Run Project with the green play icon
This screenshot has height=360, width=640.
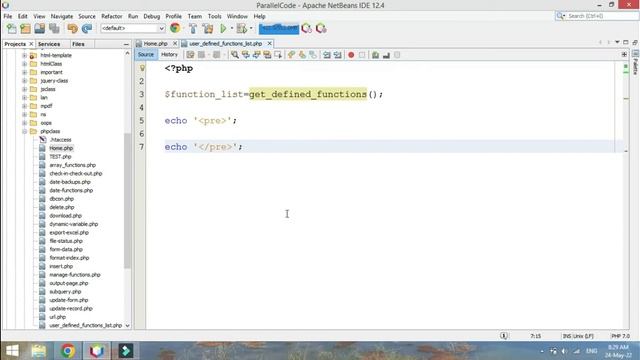point(223,28)
